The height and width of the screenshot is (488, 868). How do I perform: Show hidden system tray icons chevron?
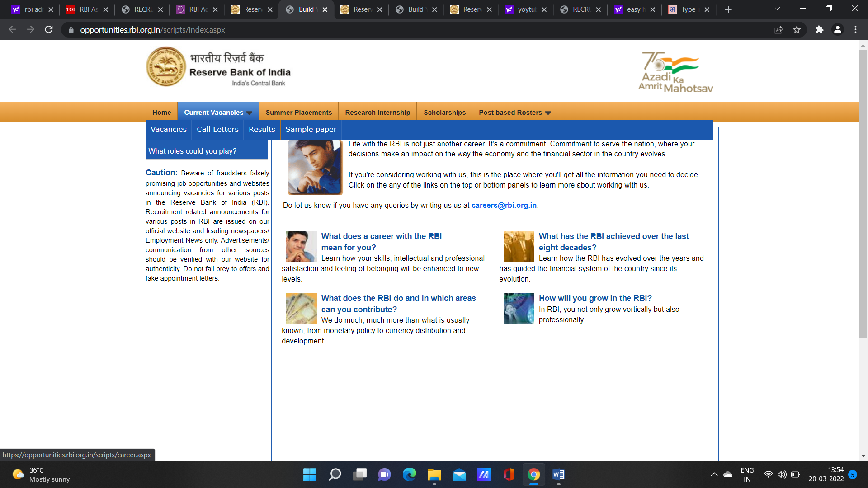(714, 474)
